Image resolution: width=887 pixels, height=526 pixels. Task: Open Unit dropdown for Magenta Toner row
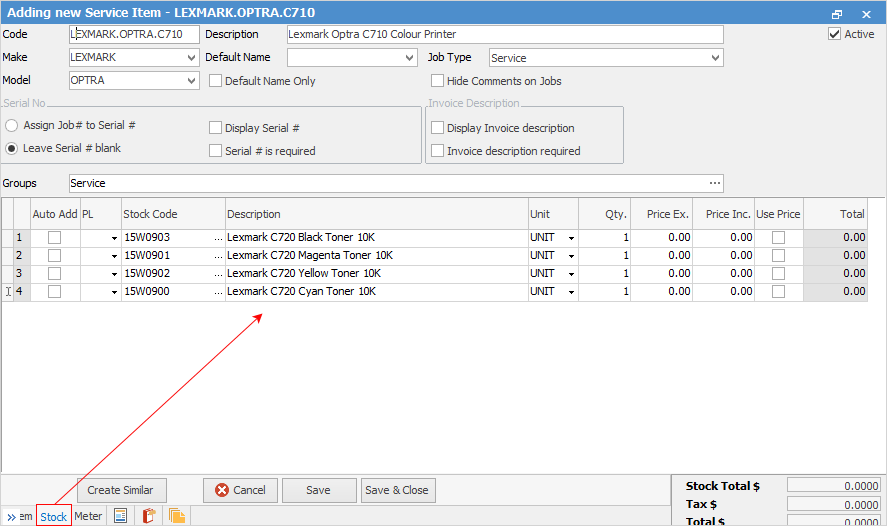pyautogui.click(x=571, y=256)
